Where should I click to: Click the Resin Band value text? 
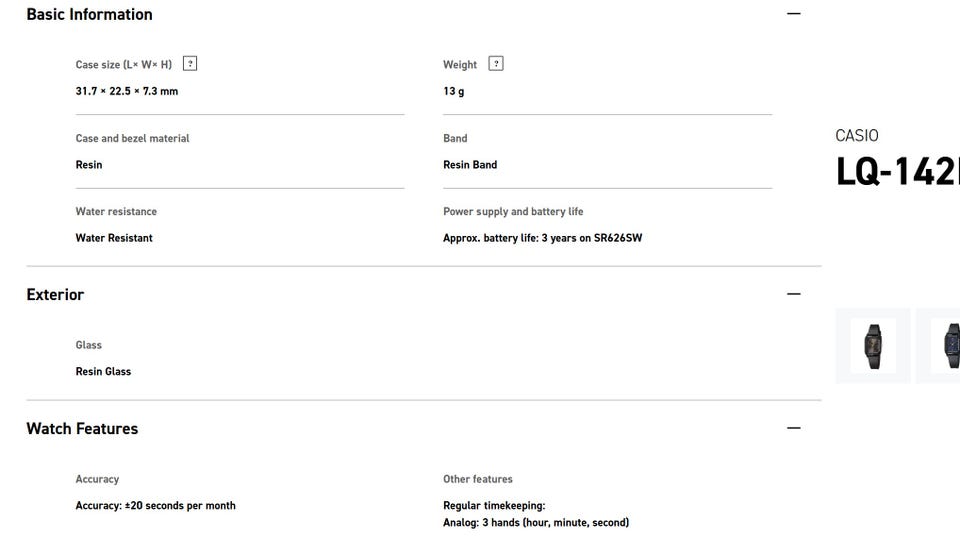click(x=470, y=165)
